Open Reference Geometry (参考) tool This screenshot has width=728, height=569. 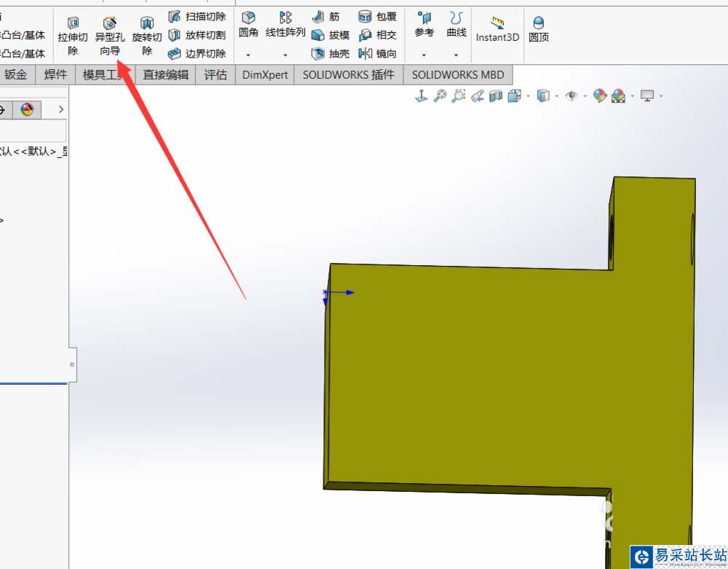coord(424,25)
